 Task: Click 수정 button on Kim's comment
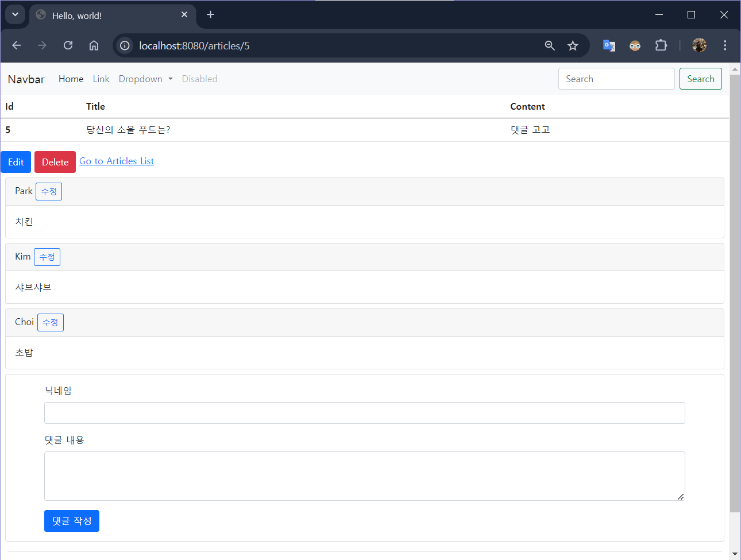pos(47,257)
